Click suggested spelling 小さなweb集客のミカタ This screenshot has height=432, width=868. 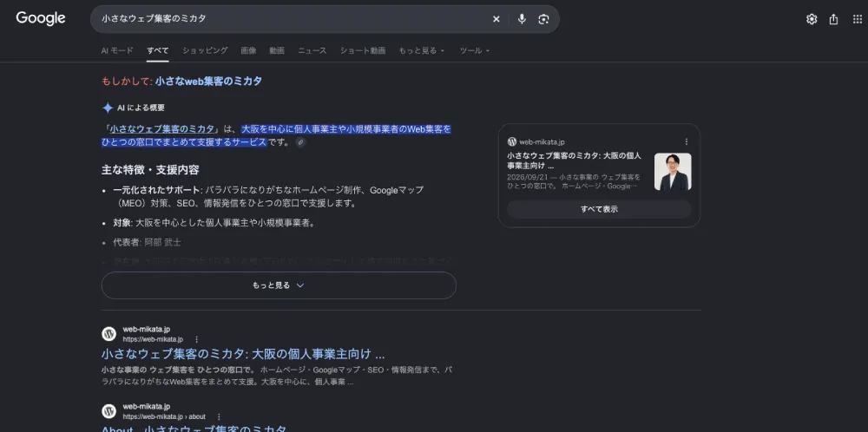pos(208,82)
